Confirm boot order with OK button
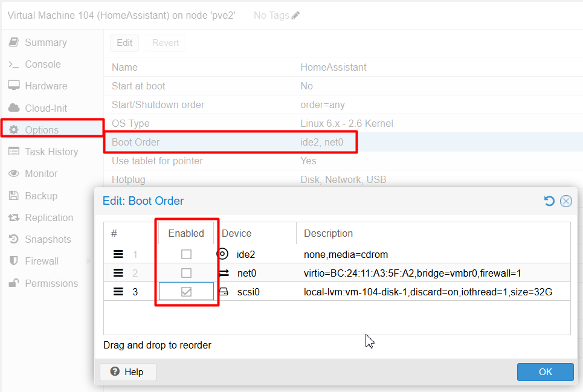The image size is (583, 392). [545, 372]
